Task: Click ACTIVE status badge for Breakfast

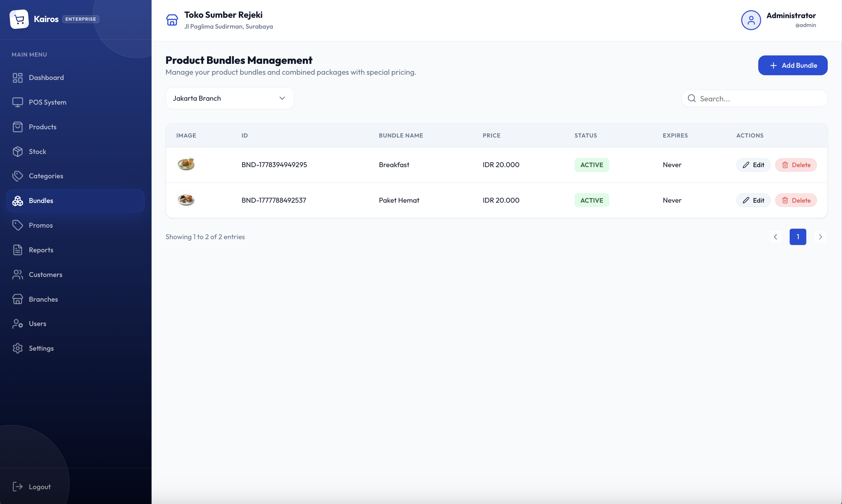Action: pyautogui.click(x=592, y=165)
